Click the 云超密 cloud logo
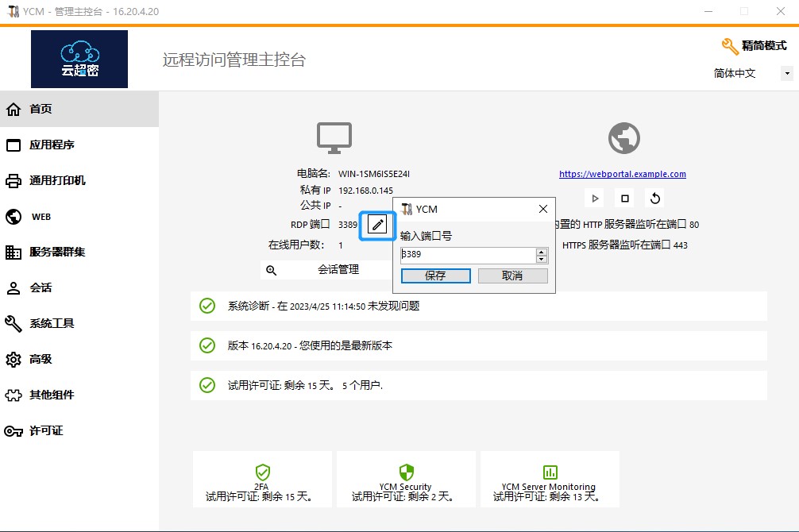Viewport: 799px width, 532px height. pyautogui.click(x=79, y=59)
